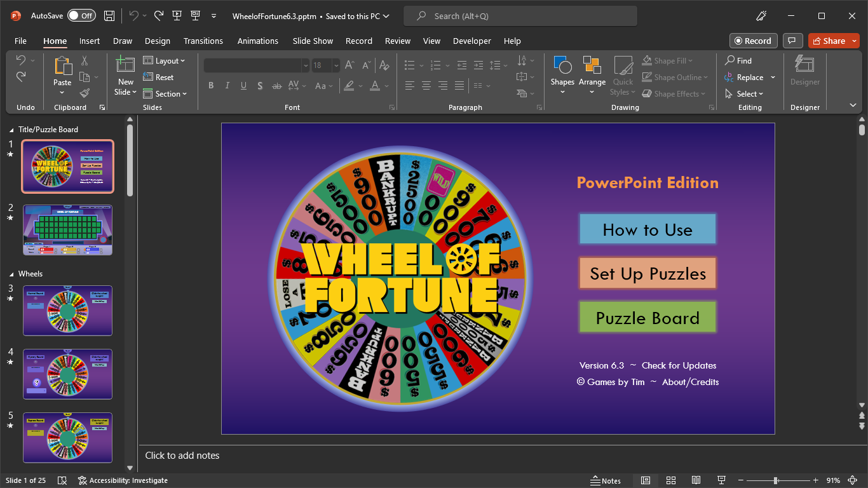Click the zoom slider handle
The width and height of the screenshot is (868, 488).
point(776,480)
